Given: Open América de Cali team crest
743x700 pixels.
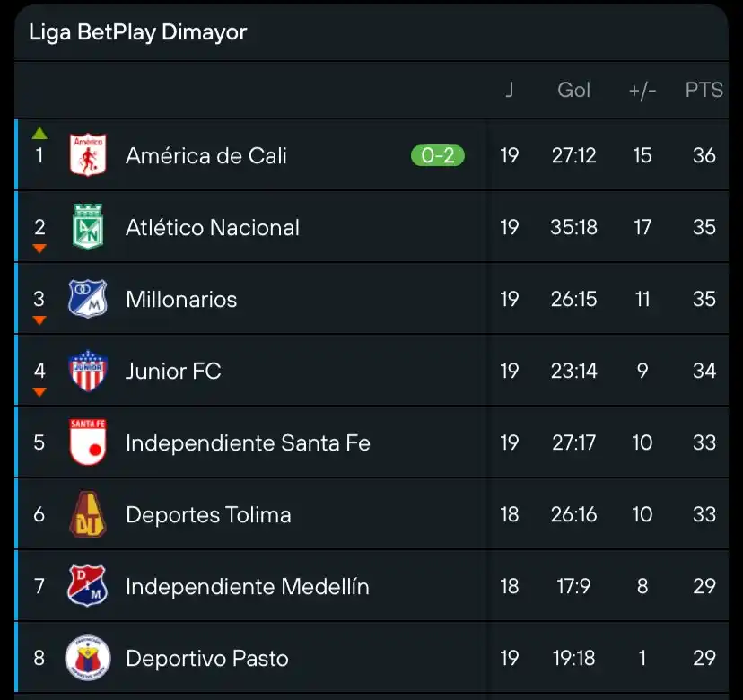Looking at the screenshot, I should (88, 155).
